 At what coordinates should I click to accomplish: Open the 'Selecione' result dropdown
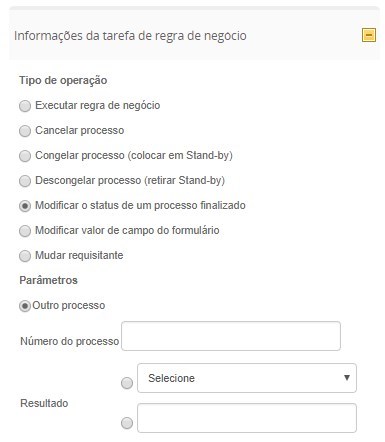point(247,378)
